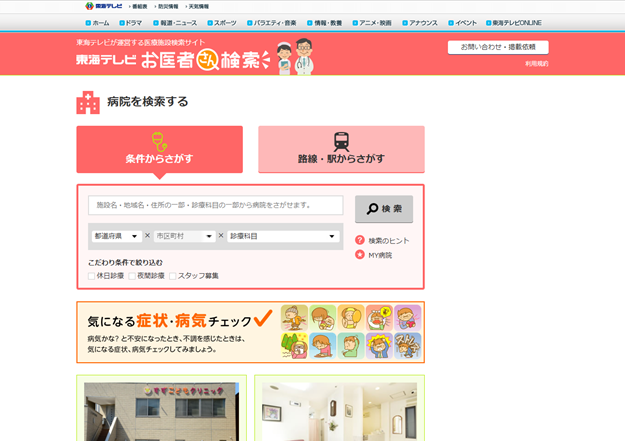Check the 休日診療 checkbox
625x441 pixels.
point(91,276)
